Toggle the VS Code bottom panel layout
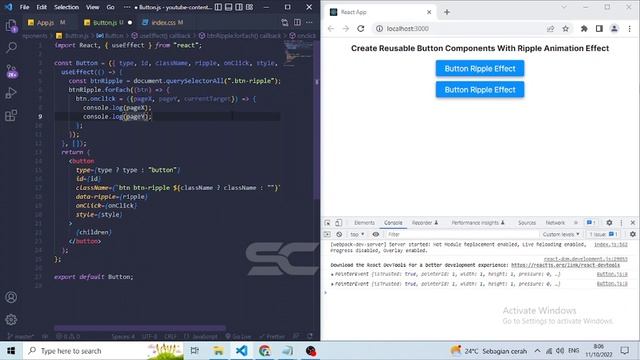The height and width of the screenshot is (360, 640). (229, 7)
